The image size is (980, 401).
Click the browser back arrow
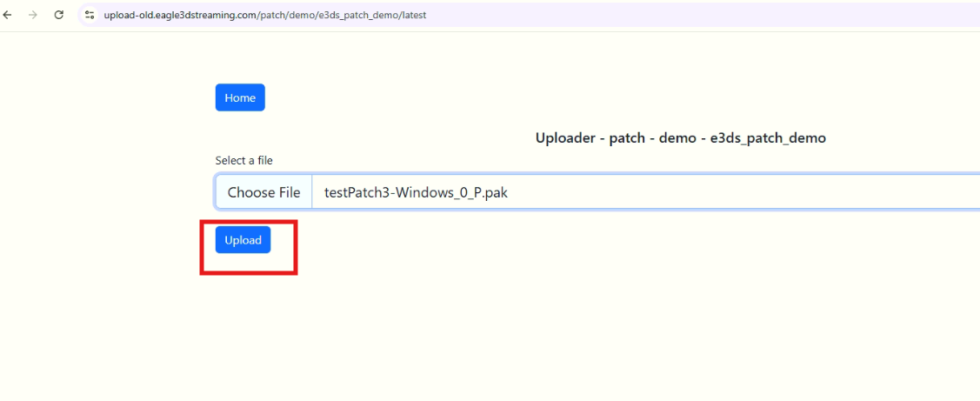click(8, 15)
